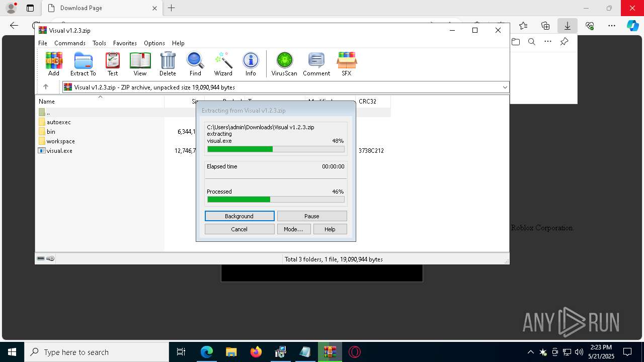Open Opera from the taskbar

tap(355, 352)
